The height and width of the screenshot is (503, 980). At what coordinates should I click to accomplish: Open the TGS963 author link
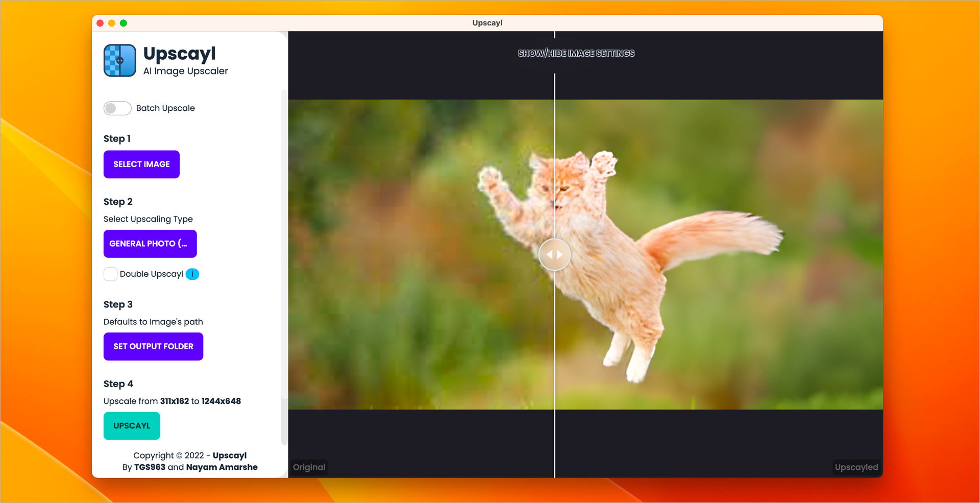click(150, 467)
